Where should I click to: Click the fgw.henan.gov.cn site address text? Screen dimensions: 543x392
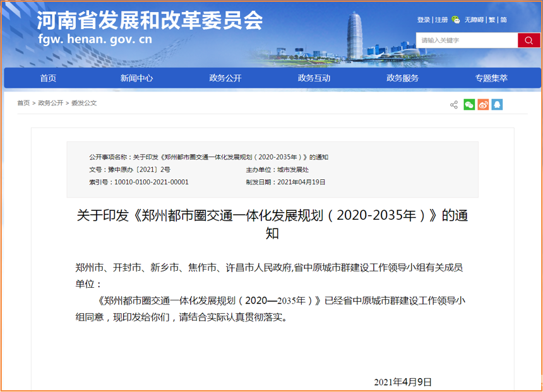click(x=95, y=39)
